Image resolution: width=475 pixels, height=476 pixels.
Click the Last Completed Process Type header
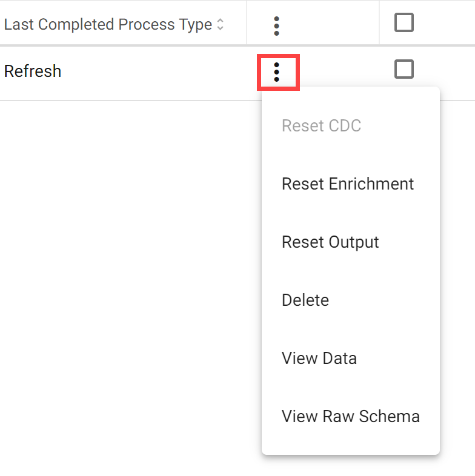(108, 24)
